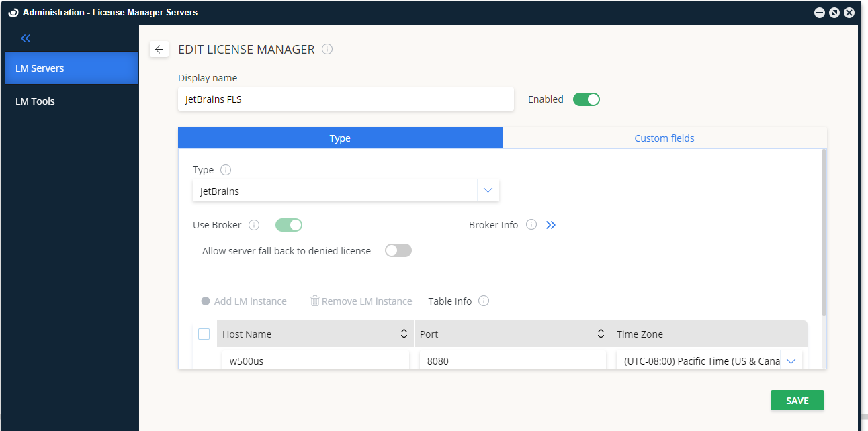Screen dimensions: 868x431
Task: Click the Broker Info information icon
Action: click(x=531, y=224)
